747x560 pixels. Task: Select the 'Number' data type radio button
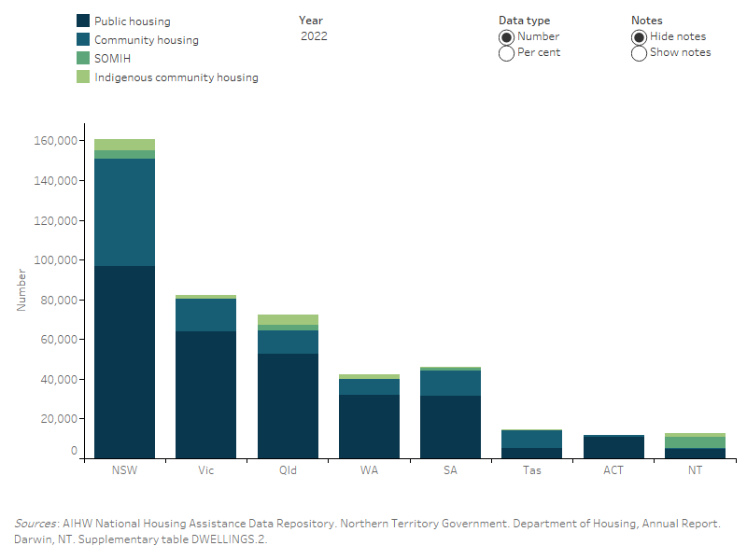507,35
